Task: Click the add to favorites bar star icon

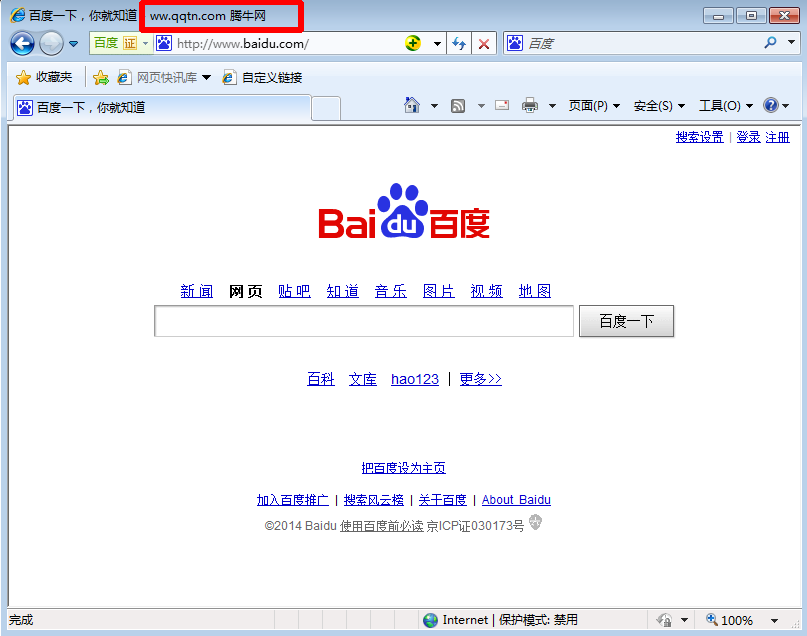Action: [x=100, y=78]
